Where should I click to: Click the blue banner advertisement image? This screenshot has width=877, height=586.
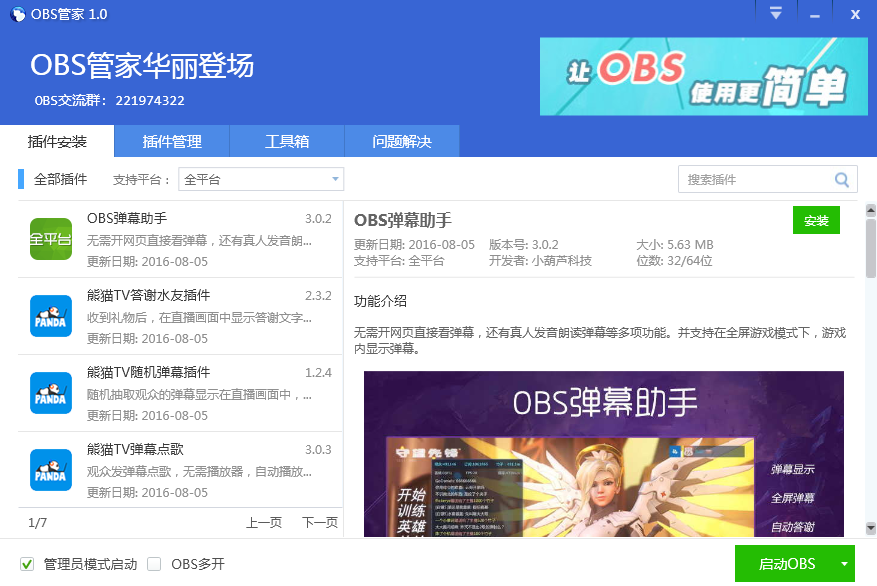pos(703,76)
